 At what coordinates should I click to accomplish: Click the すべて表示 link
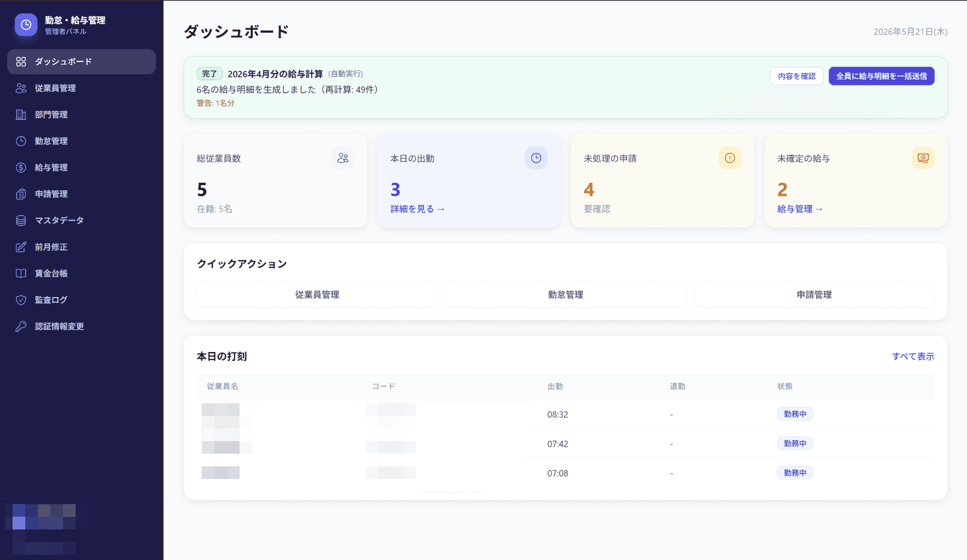[x=913, y=357]
